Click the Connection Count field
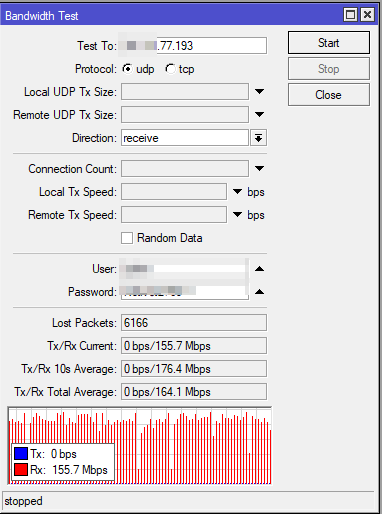Image resolution: width=382 pixels, height=514 pixels. pyautogui.click(x=185, y=168)
